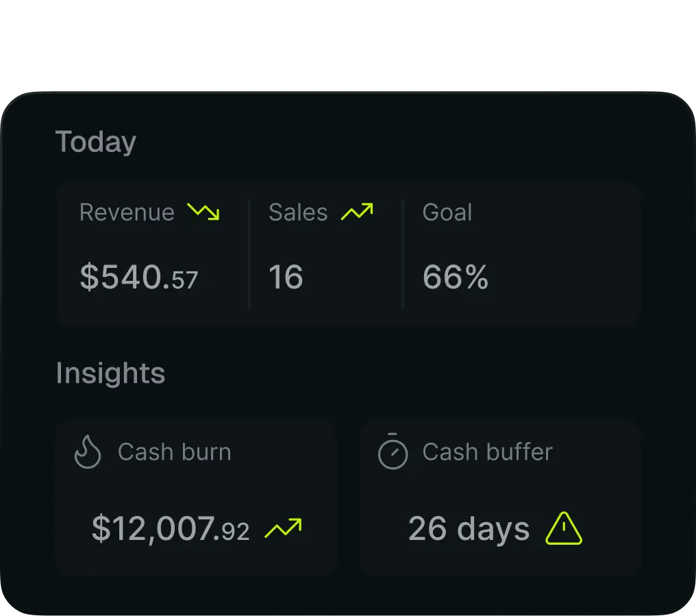Click the upward trend arrow beside $12,007.92
Screen dimensions: 696x616
[x=283, y=528]
